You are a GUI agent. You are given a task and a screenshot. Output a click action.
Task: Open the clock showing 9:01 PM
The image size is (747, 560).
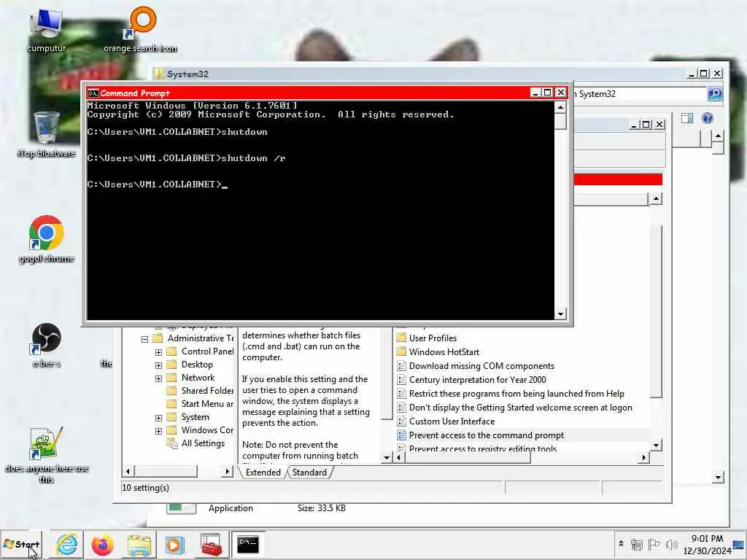point(707,544)
